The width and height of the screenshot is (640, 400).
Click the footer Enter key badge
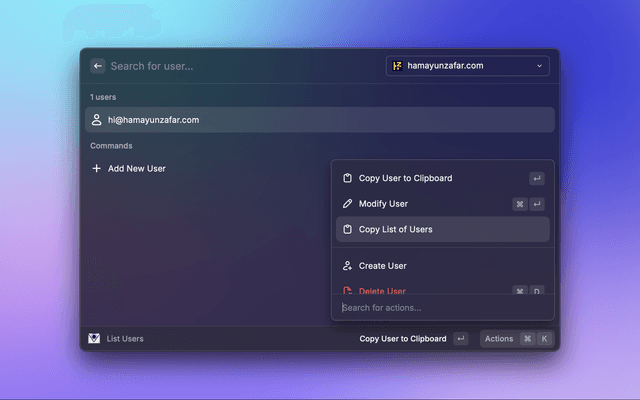pyautogui.click(x=460, y=339)
